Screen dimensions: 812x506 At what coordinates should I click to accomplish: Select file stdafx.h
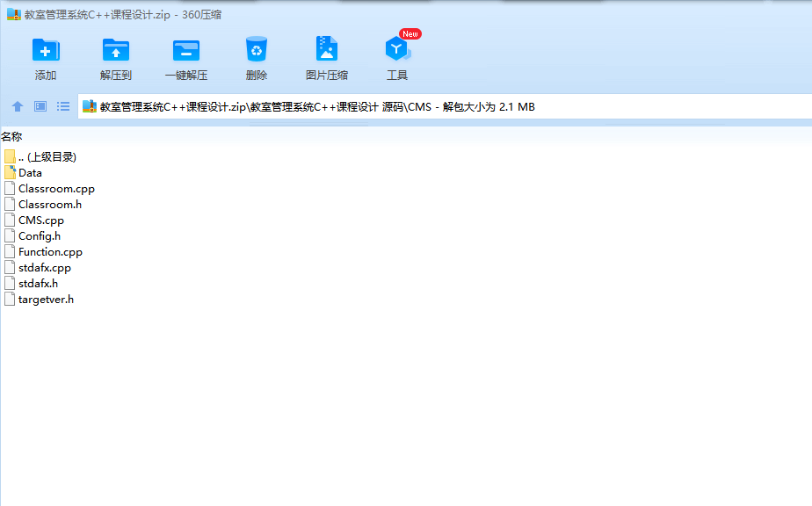tap(31, 283)
